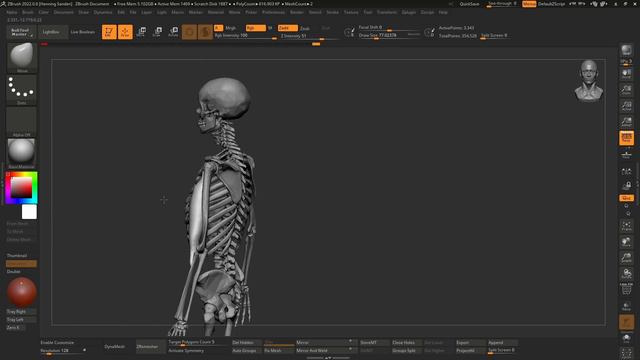Image resolution: width=640 pixels, height=360 pixels.
Task: Click the DefaultZScript button
Action: pos(551,4)
